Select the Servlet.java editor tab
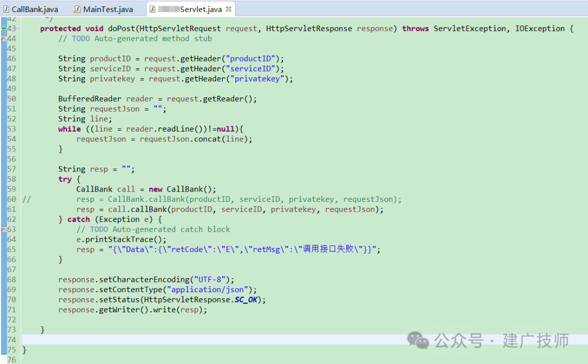 190,9
